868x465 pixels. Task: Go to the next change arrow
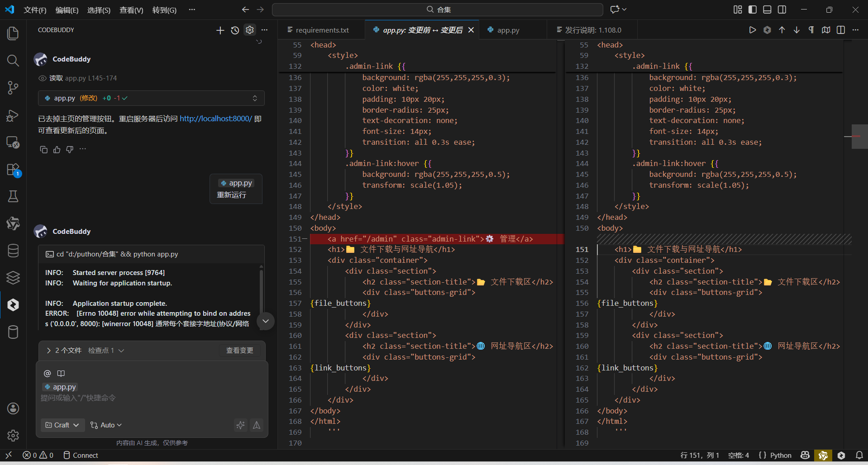(x=796, y=30)
